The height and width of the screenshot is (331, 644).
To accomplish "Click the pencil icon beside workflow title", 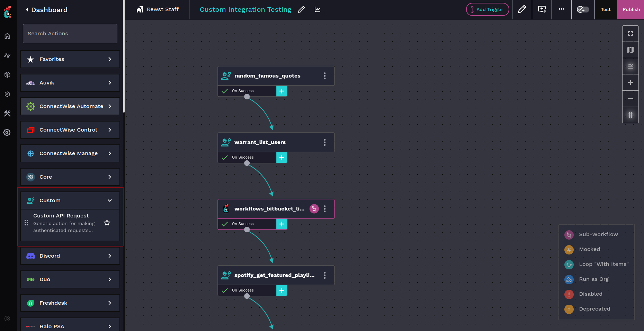I will click(302, 9).
